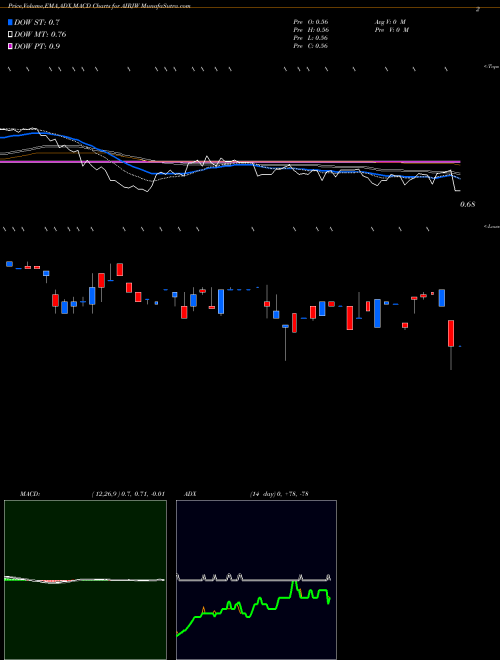Open the dark blue ADX indicator chart

pyautogui.click(x=256, y=580)
